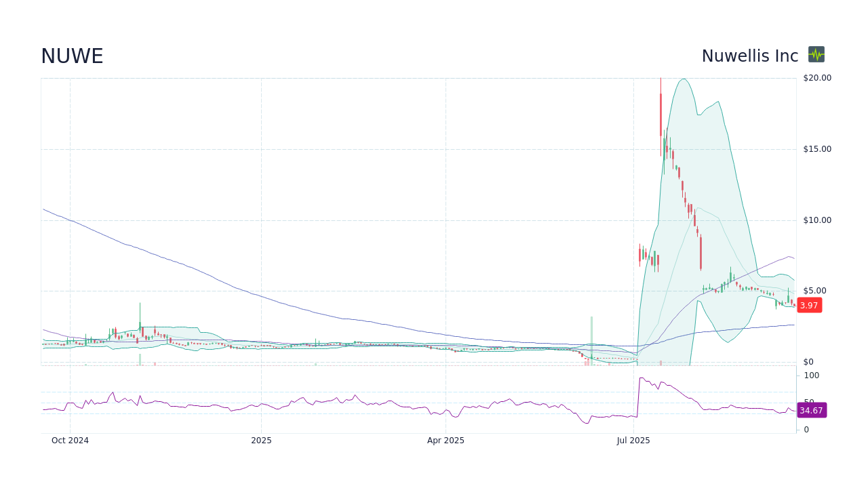
Task: Click the red 3.97 current price tag
Action: coord(809,305)
